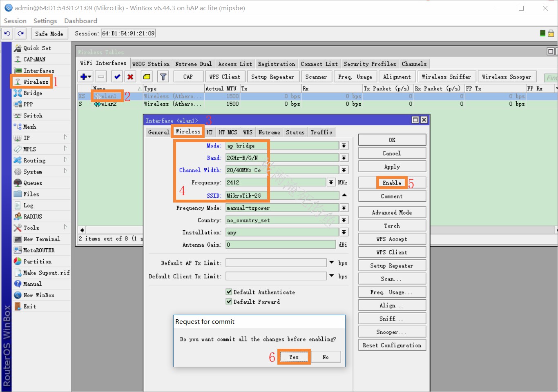Expand the Mode dropdown arrow
Screen dimensions: 558x392
344,146
